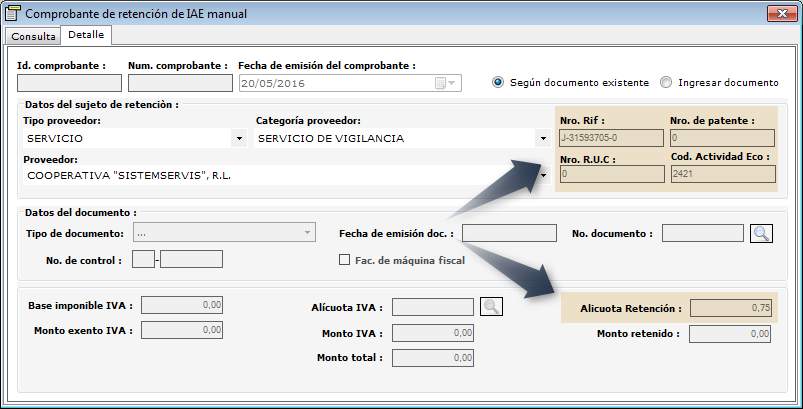Click the Nro. de patente field
Screen dimensions: 803x409
click(x=722, y=138)
